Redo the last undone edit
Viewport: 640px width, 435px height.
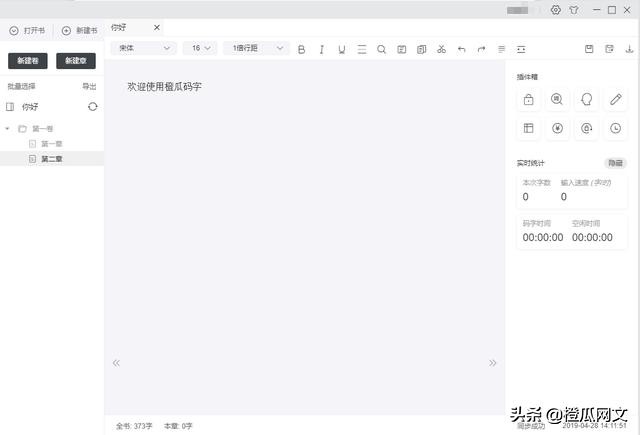[x=482, y=49]
